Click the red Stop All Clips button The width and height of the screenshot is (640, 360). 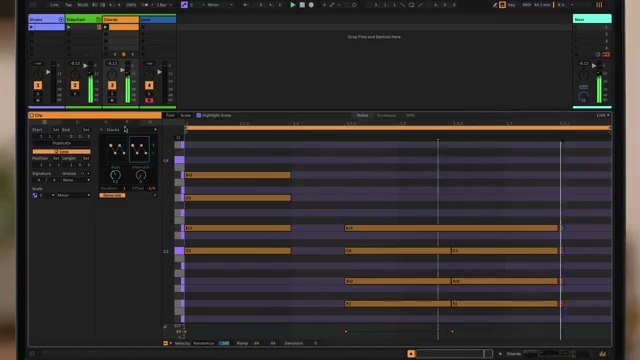pos(606,54)
